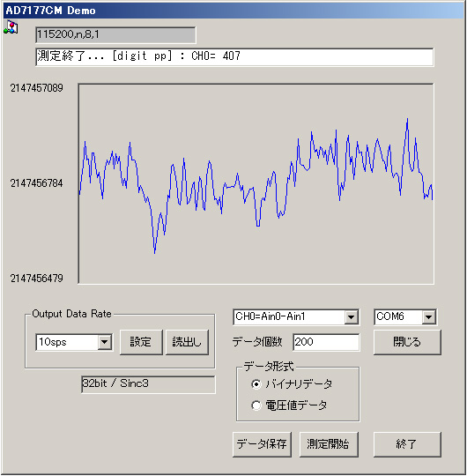Screen dimensions: 467x476
Task: Click the 設定 button
Action: tap(141, 342)
